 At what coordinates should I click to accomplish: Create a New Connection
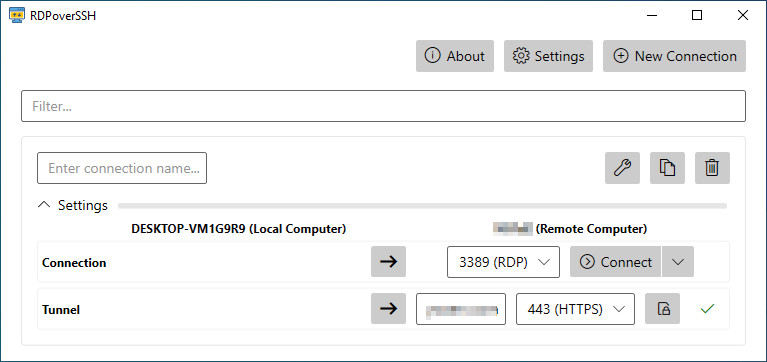(x=674, y=56)
